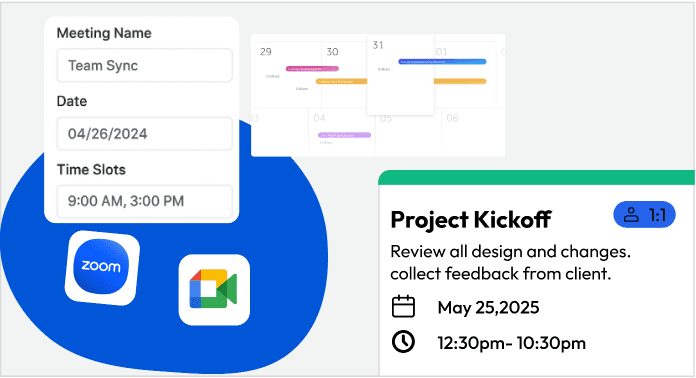Click the Review all design description text
The width and height of the screenshot is (696, 378).
coord(510,263)
